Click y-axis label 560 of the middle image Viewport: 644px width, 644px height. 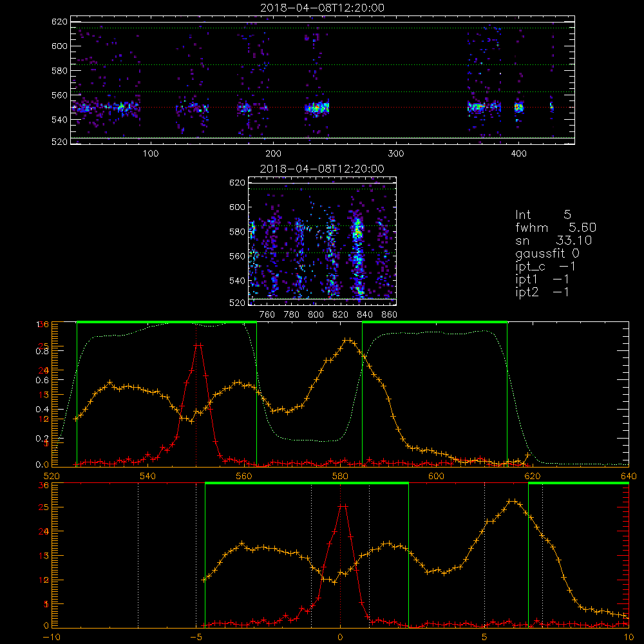point(237,256)
